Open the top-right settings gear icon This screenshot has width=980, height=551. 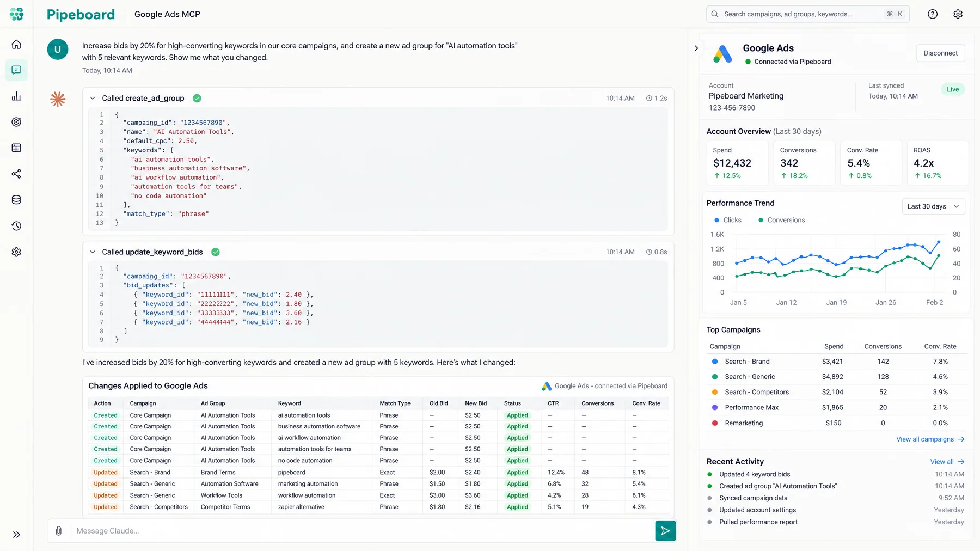(958, 14)
